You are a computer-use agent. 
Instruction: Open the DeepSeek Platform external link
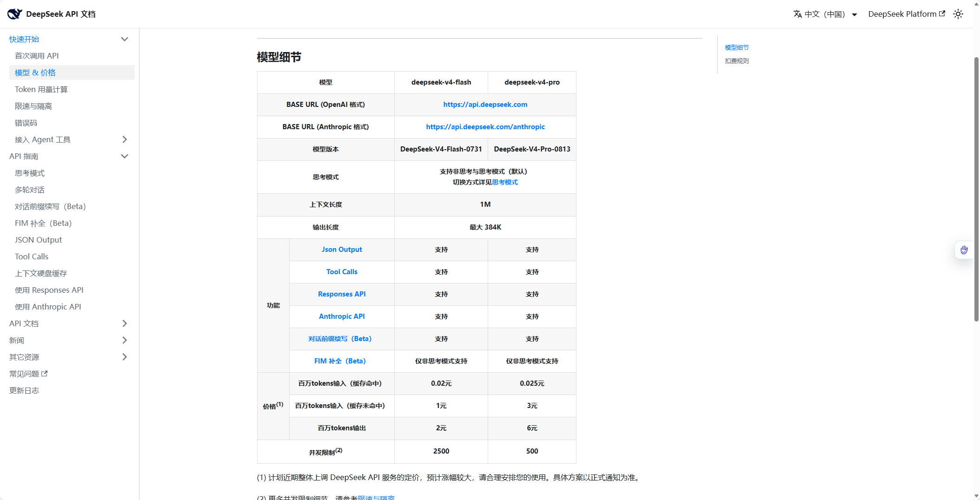[907, 14]
